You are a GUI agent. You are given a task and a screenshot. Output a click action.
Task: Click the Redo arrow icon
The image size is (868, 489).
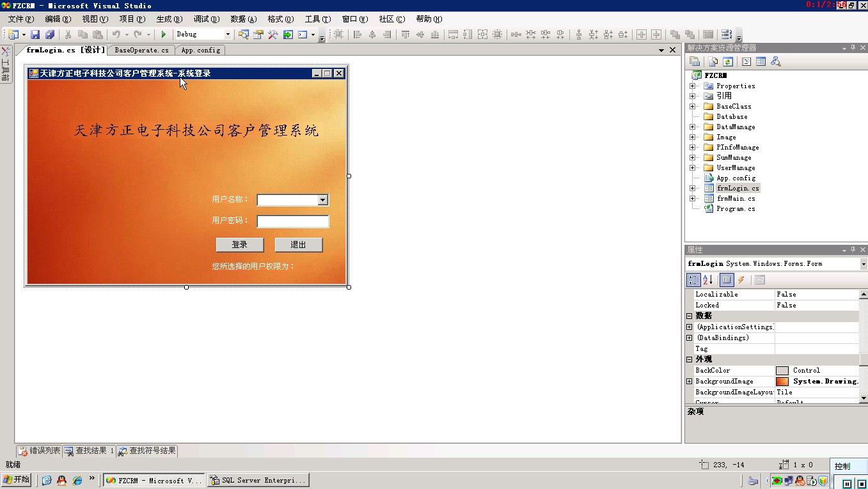click(x=138, y=35)
